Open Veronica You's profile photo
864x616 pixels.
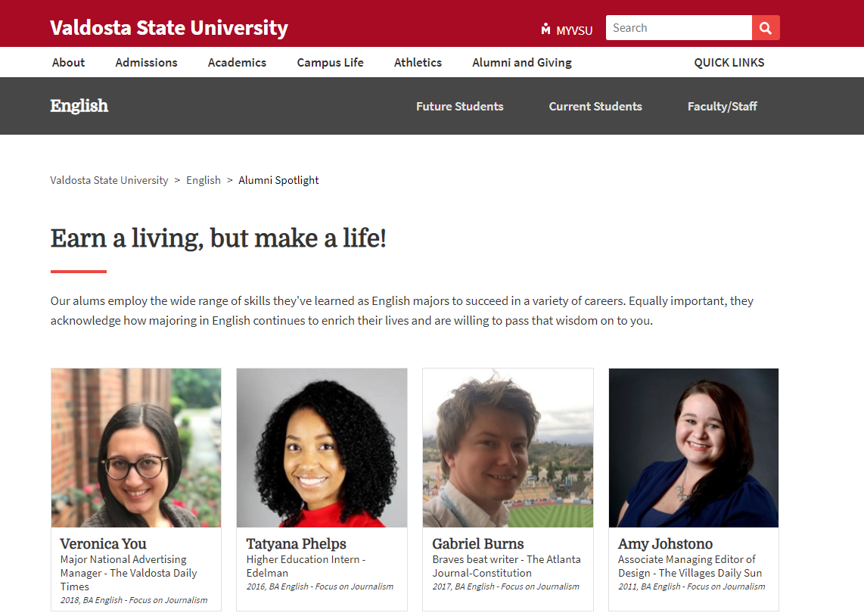pos(136,447)
